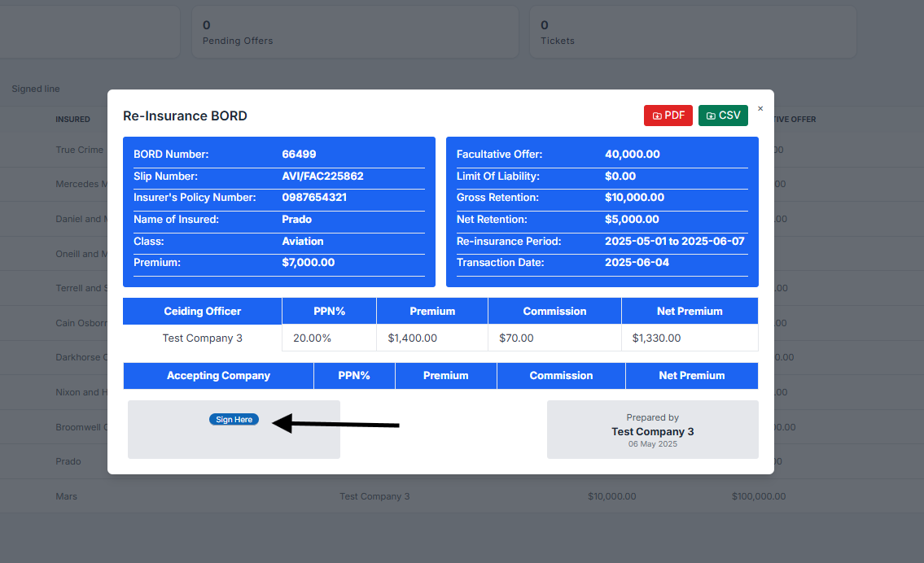Click the Prepared by Test Company 3 box
Viewport: 924px width, 563px height.
point(652,430)
